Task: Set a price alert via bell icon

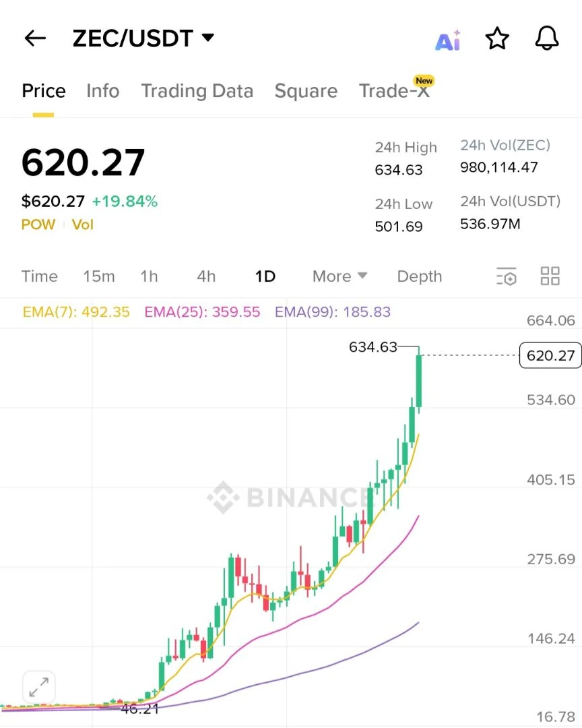Action: pyautogui.click(x=547, y=38)
